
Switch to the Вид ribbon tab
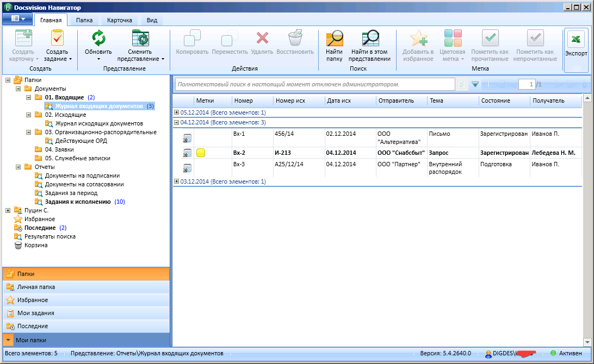pyautogui.click(x=152, y=20)
